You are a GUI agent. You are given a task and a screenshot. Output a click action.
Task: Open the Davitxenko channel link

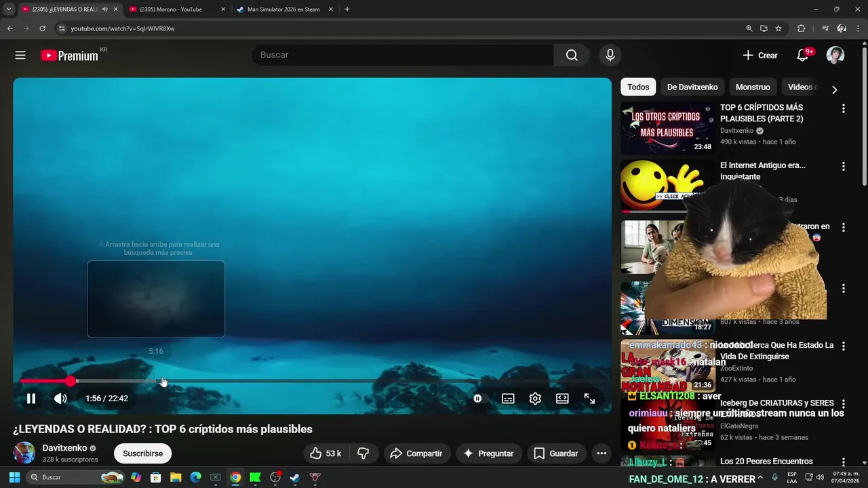(64, 448)
